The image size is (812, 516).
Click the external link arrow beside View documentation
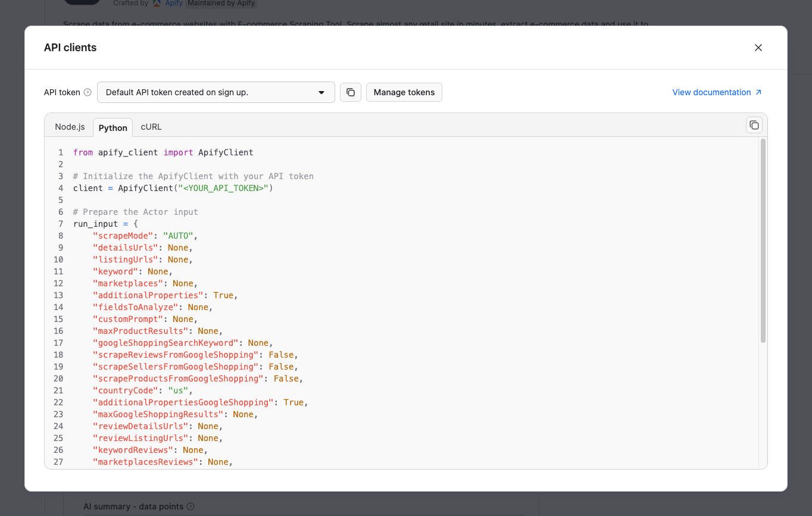[x=759, y=92]
